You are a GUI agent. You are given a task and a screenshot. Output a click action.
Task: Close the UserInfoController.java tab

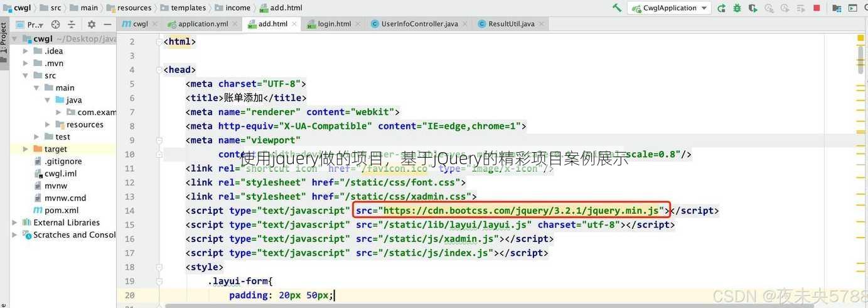[465, 24]
